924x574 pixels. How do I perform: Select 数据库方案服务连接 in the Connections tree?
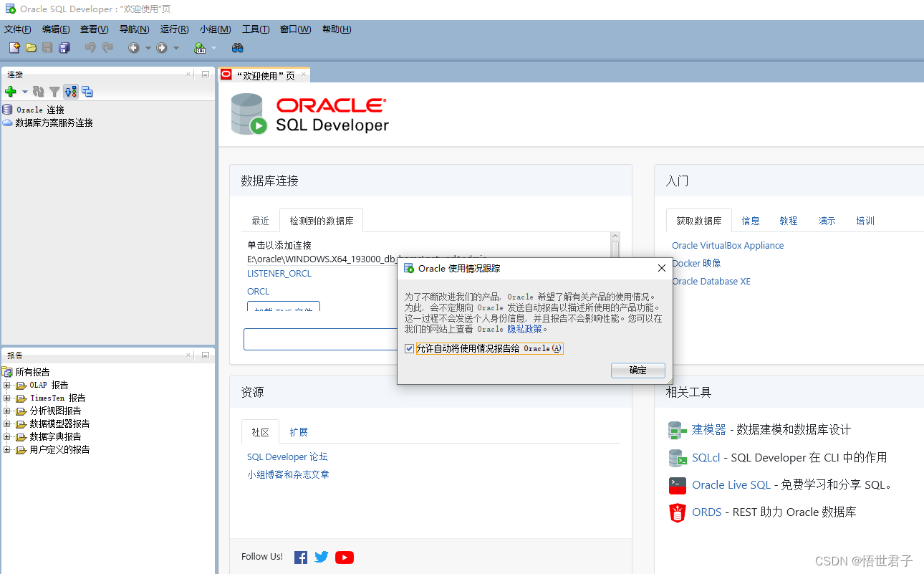tap(54, 123)
